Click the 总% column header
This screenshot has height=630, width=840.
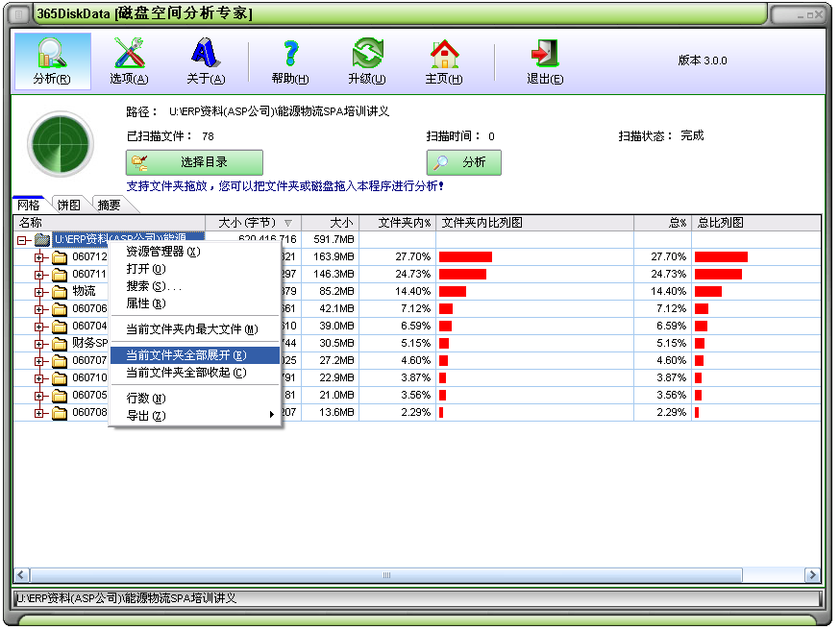pyautogui.click(x=663, y=223)
